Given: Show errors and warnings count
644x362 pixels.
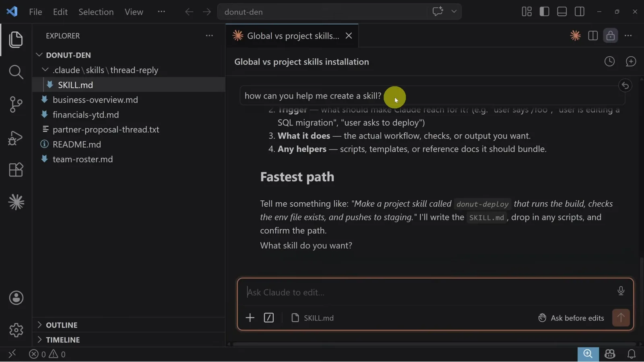Looking at the screenshot, I should coord(47,354).
